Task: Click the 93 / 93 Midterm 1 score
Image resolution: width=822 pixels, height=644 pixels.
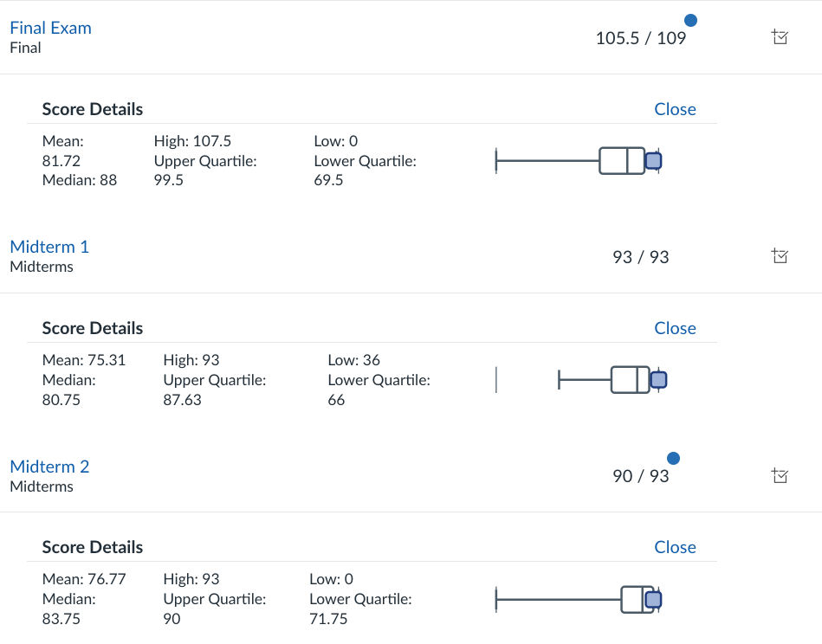Action: (x=640, y=257)
